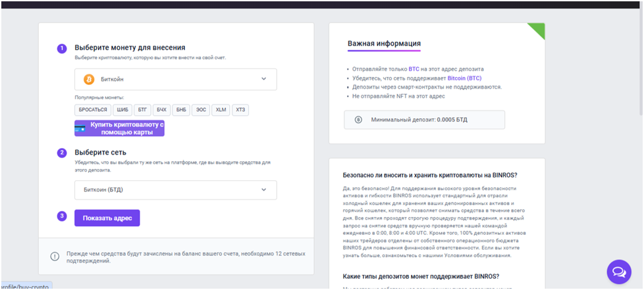Click chevron arrow in network selector
This screenshot has height=290, width=644.
tap(263, 189)
